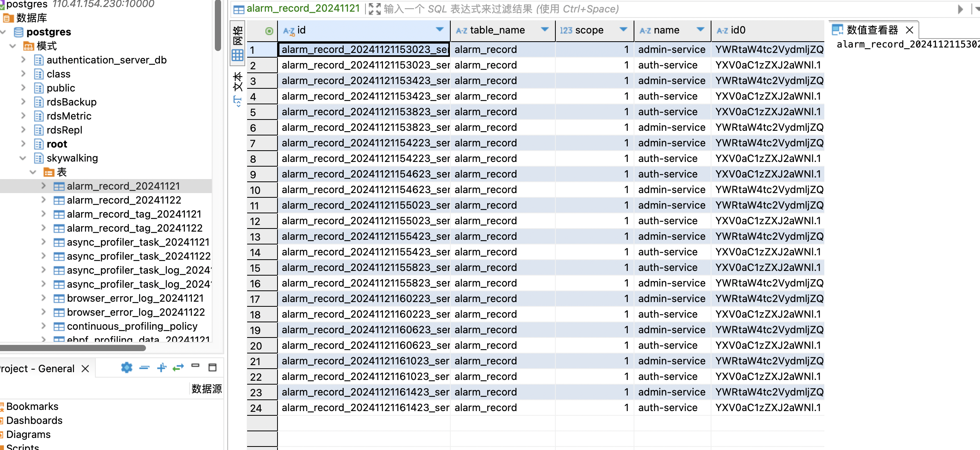Click the apply filter play arrow icon
This screenshot has width=980, height=450.
point(960,9)
